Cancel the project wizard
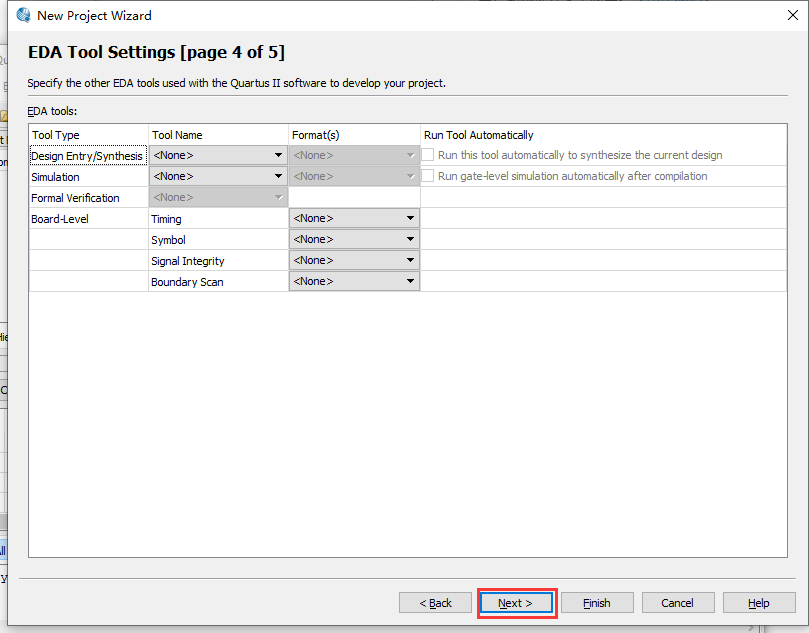Screen dimensions: 809x633 coord(678,603)
